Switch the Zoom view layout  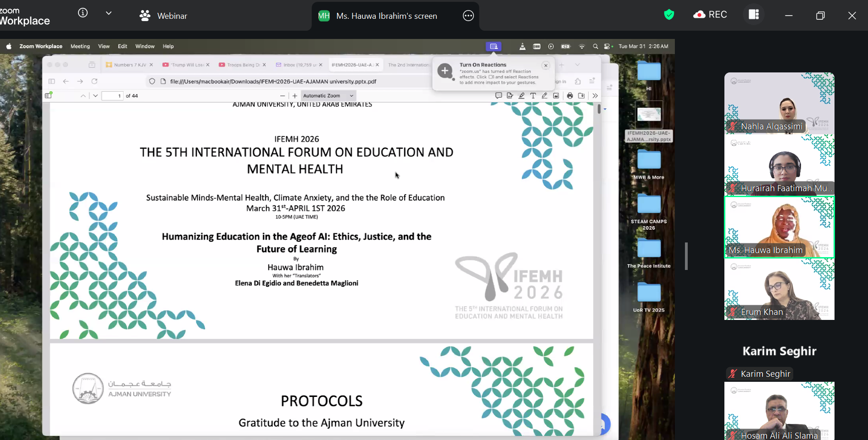(754, 15)
